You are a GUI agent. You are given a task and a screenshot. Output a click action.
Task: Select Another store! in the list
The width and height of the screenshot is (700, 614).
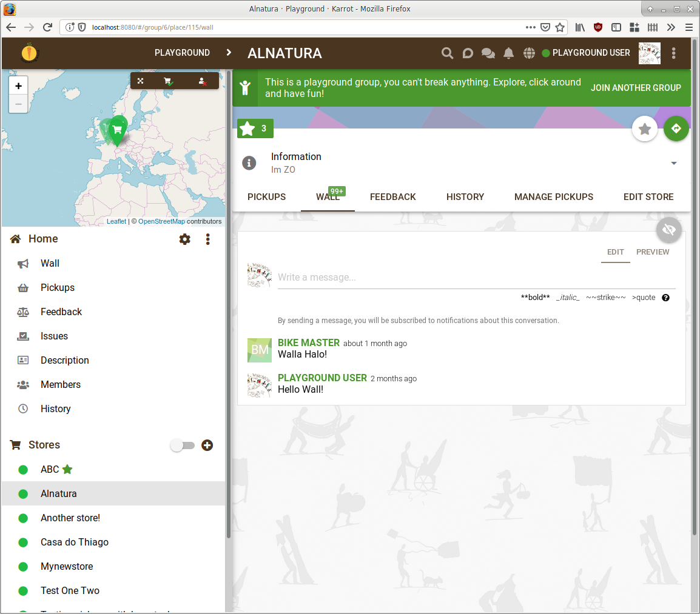(113, 518)
